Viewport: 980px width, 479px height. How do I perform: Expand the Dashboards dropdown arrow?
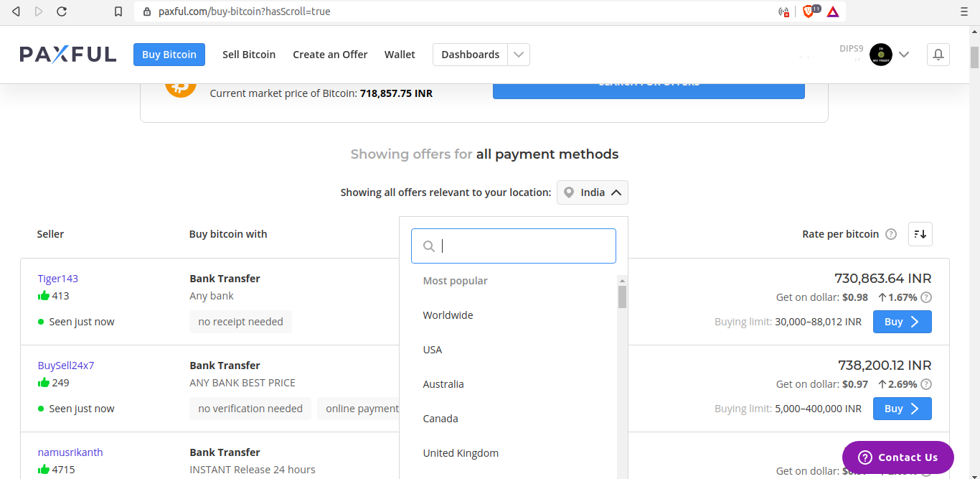pyautogui.click(x=519, y=55)
